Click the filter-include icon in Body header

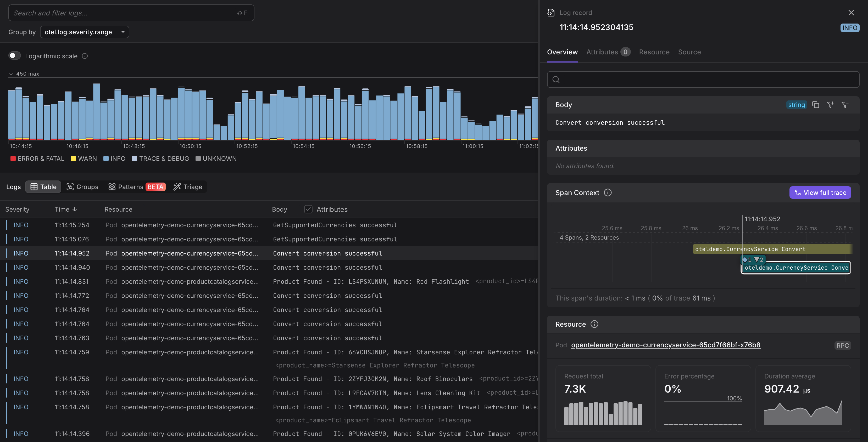point(830,105)
